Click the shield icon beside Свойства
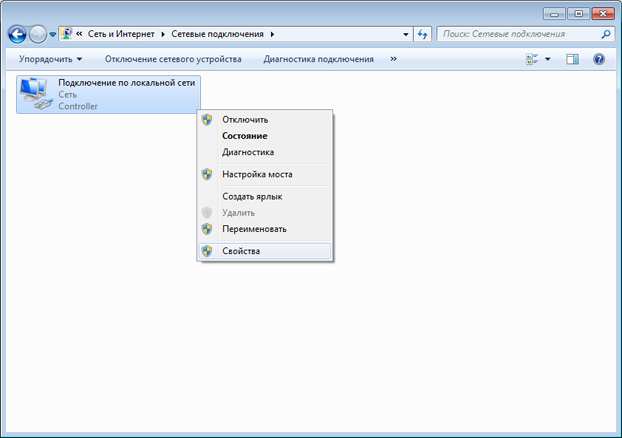Screen dimensions: 622x438 pos(207,251)
